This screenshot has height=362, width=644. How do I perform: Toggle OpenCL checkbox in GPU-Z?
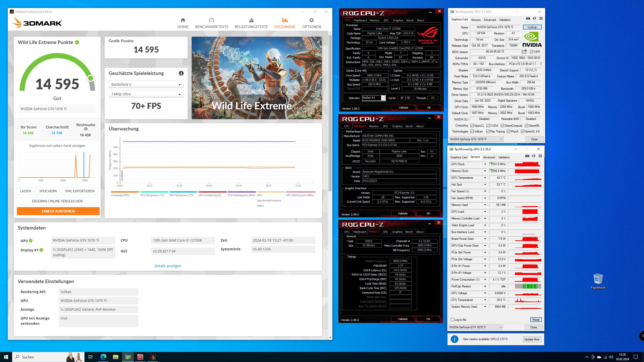click(x=472, y=126)
